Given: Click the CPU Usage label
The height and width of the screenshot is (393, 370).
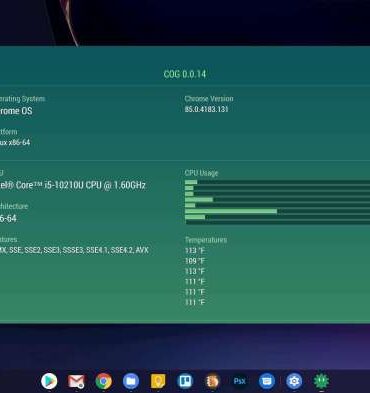Looking at the screenshot, I should [201, 173].
